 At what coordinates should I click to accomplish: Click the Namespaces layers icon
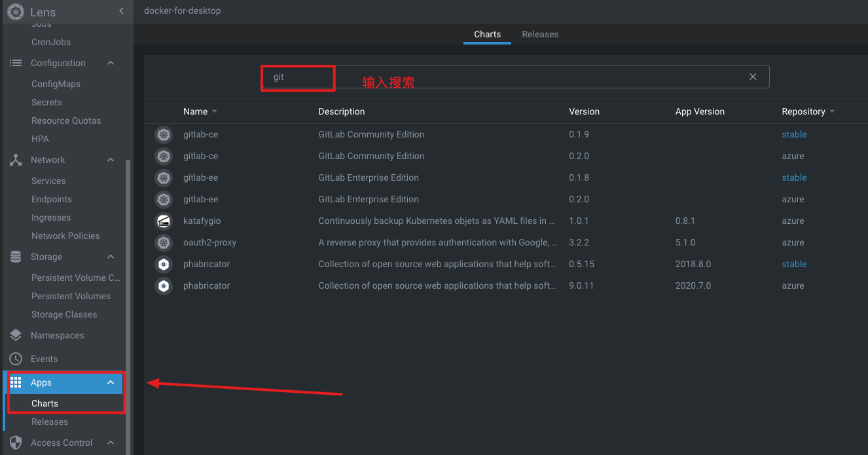click(16, 335)
